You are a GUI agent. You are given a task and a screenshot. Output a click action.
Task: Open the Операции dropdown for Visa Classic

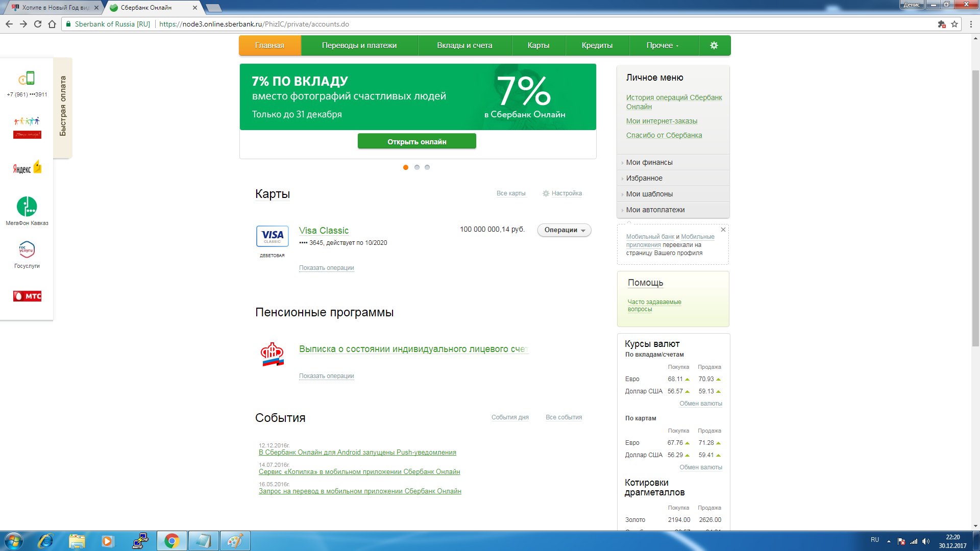pyautogui.click(x=564, y=230)
